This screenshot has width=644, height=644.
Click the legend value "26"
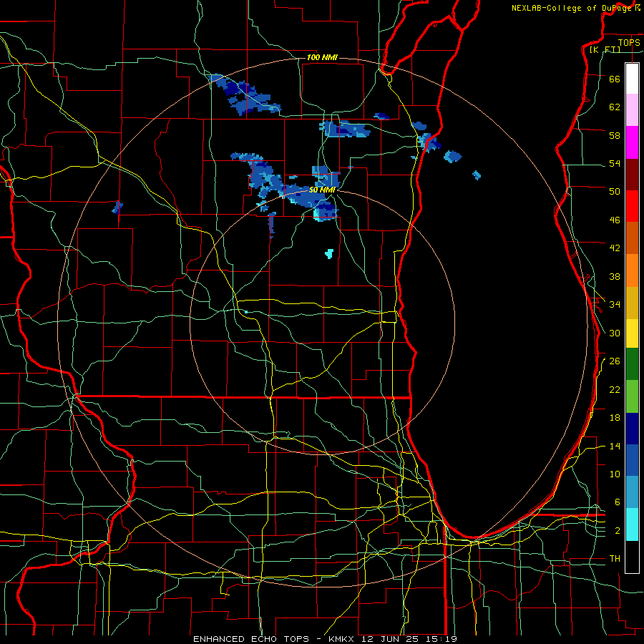pos(615,361)
